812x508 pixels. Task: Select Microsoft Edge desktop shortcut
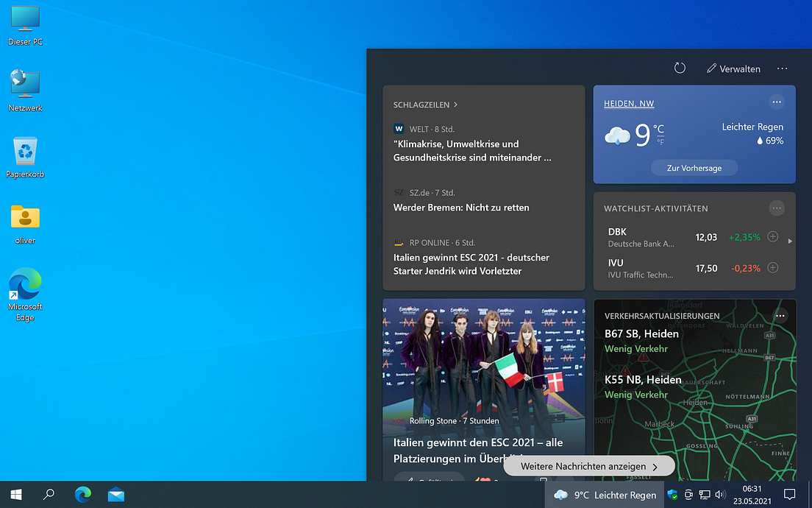pyautogui.click(x=25, y=294)
